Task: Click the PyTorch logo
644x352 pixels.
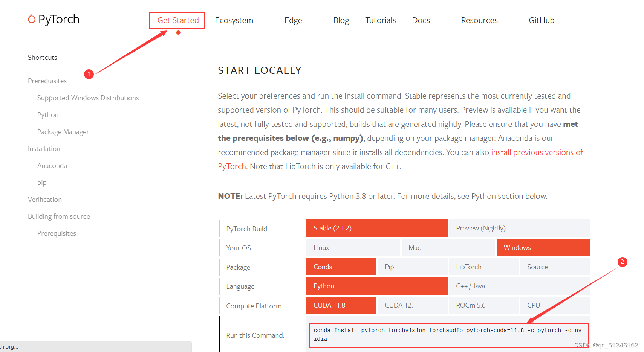Action: pyautogui.click(x=54, y=19)
